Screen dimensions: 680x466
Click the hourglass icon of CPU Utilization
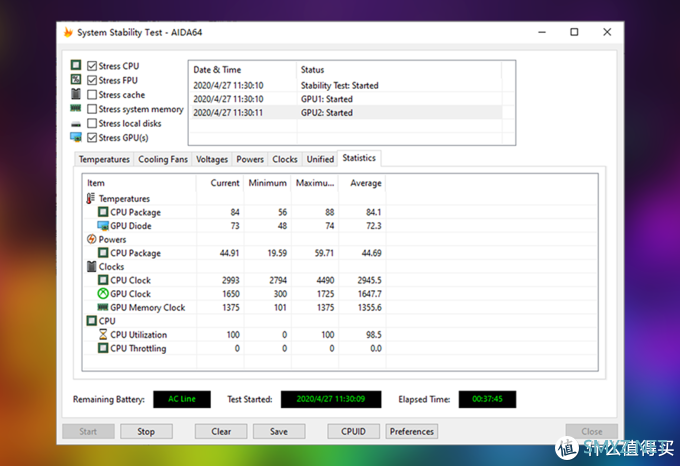coord(103,334)
